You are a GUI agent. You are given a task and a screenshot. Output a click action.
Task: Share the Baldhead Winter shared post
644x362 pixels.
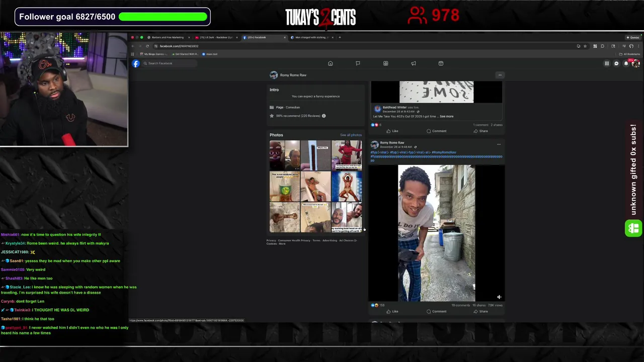480,131
